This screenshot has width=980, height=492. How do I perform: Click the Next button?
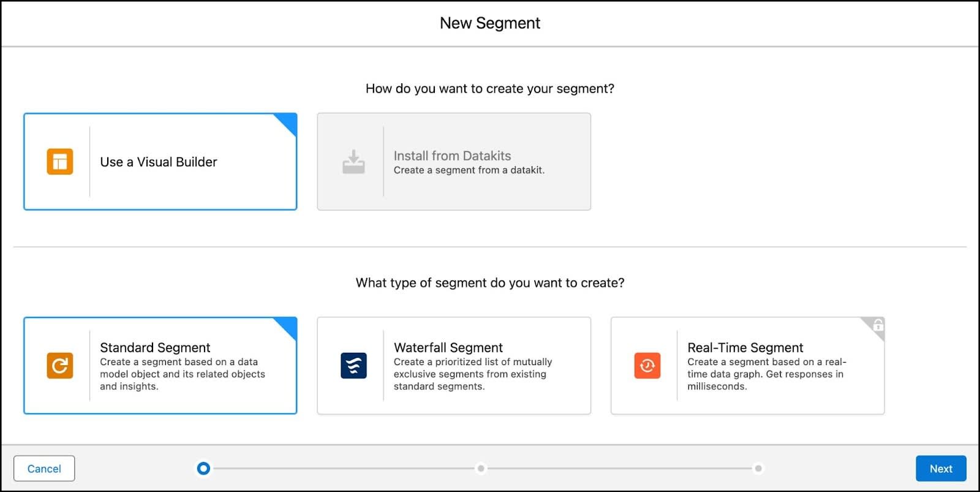pyautogui.click(x=941, y=469)
